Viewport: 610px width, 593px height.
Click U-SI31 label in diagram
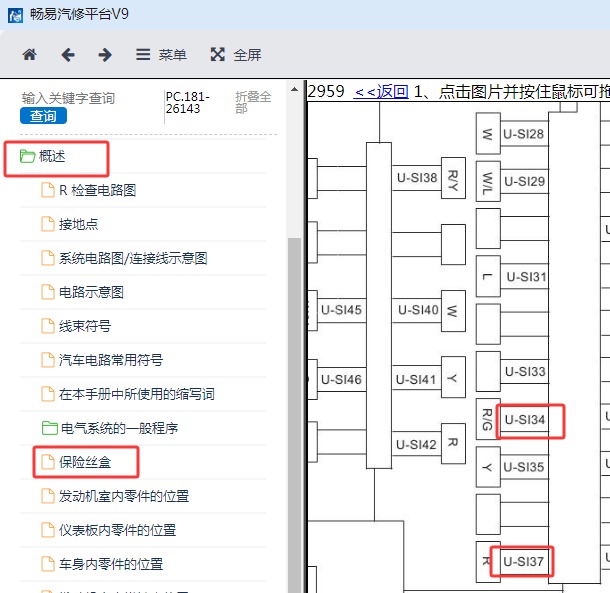pyautogui.click(x=526, y=277)
